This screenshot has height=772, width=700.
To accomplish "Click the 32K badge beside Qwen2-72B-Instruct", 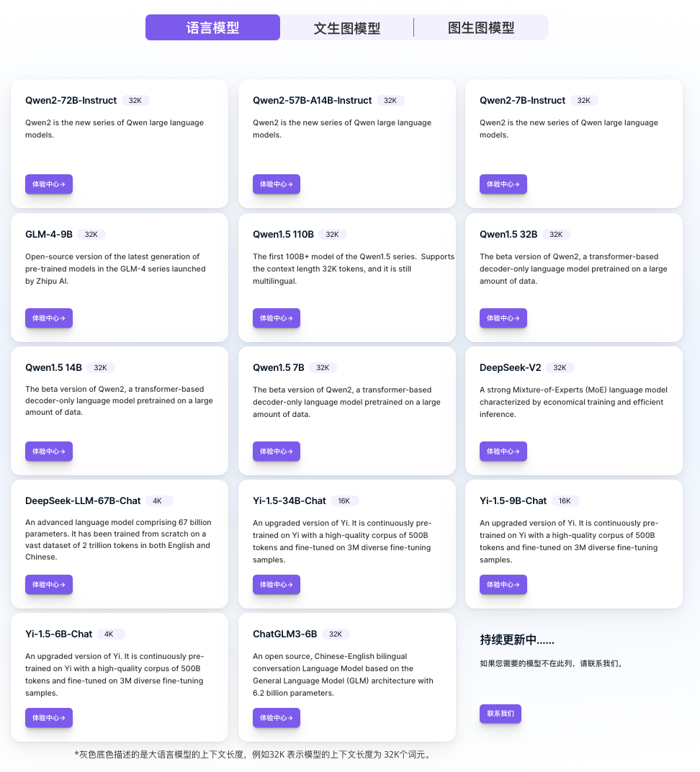I will click(135, 101).
